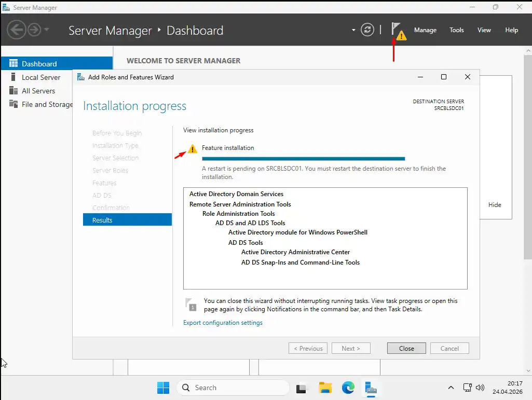Click the feature installation progress bar
The image size is (532, 400).
(303, 158)
